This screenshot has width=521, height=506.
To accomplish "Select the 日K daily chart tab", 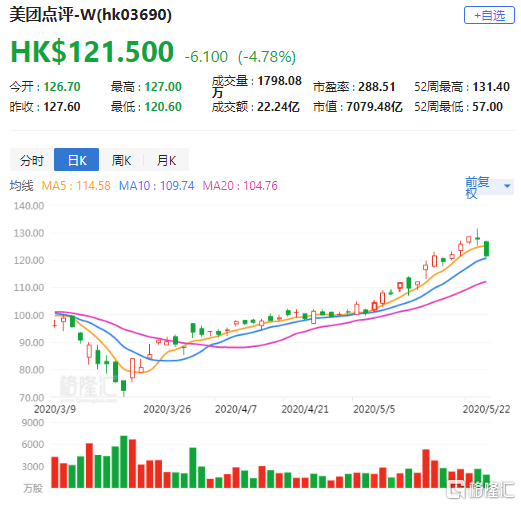I will (x=77, y=160).
